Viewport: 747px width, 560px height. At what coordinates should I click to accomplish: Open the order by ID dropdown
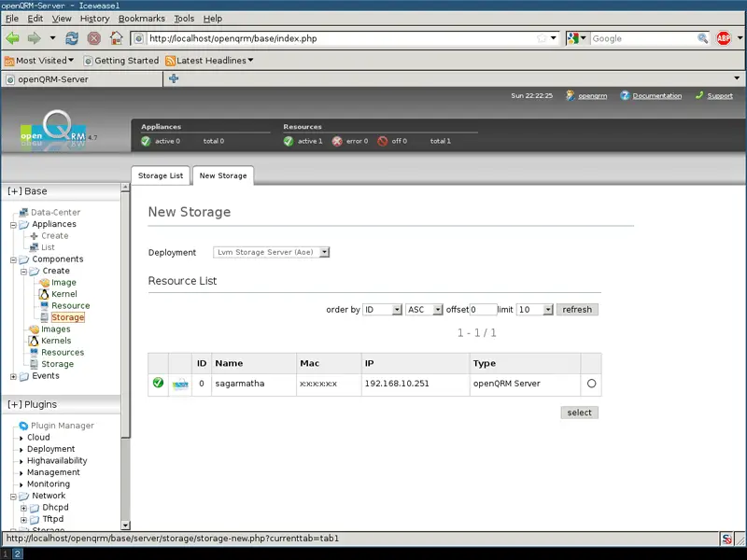[x=382, y=310]
